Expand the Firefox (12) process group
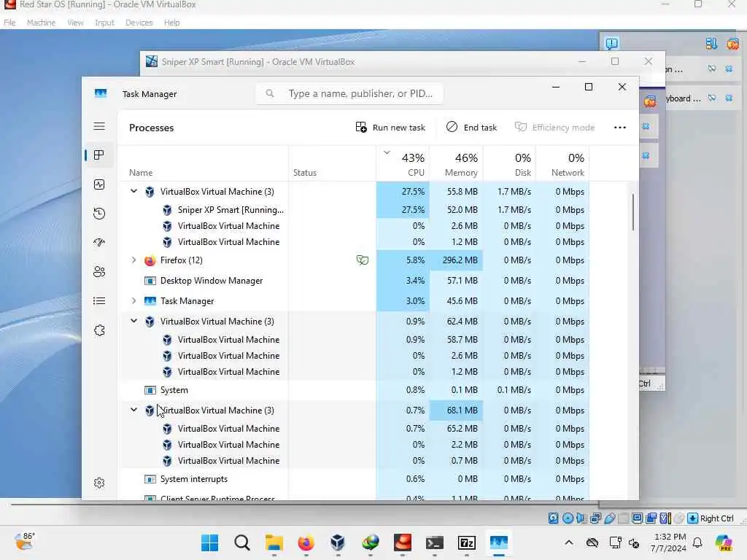This screenshot has width=747, height=560. (134, 260)
